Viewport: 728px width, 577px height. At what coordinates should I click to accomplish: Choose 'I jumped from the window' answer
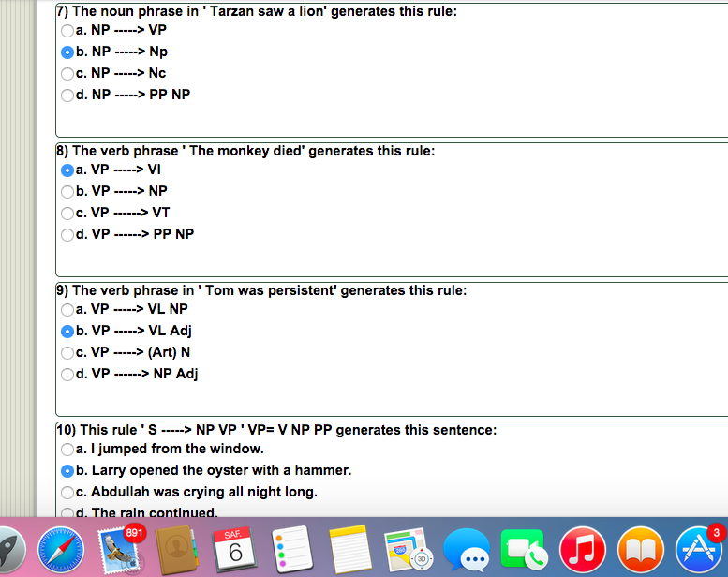pyautogui.click(x=67, y=450)
